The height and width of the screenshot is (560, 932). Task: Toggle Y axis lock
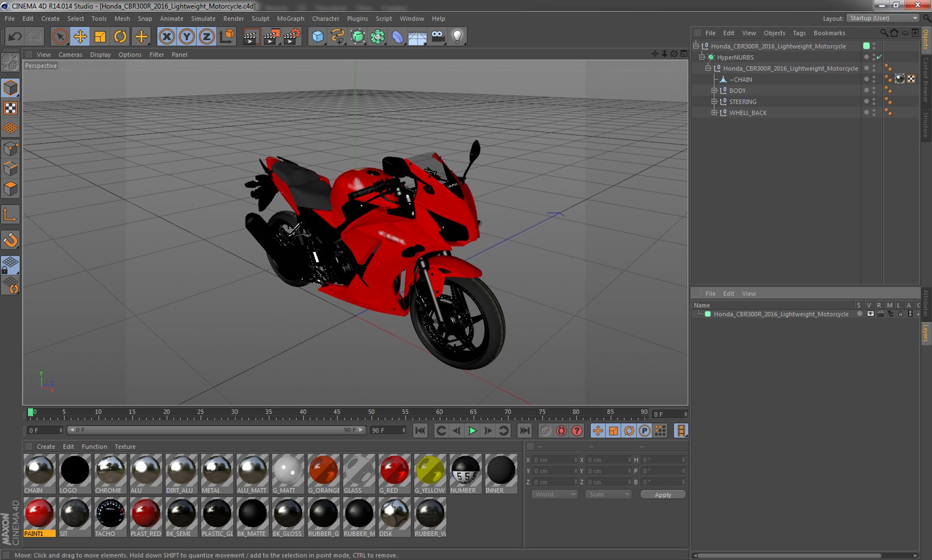coord(186,36)
